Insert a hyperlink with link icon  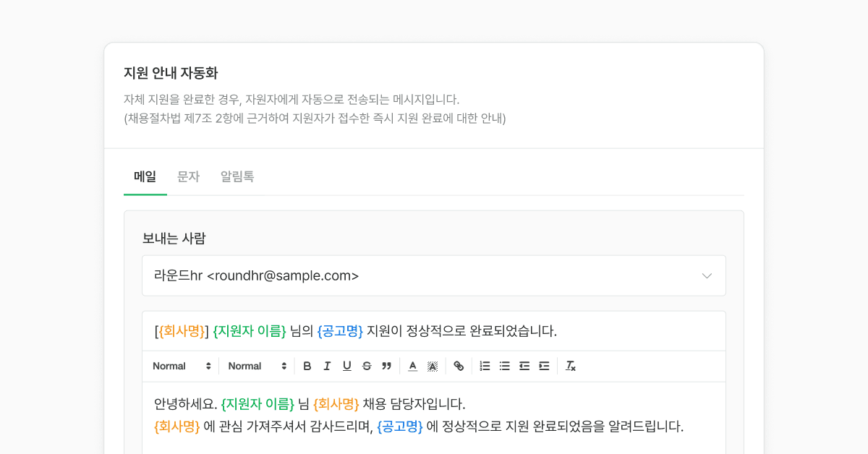pyautogui.click(x=459, y=366)
